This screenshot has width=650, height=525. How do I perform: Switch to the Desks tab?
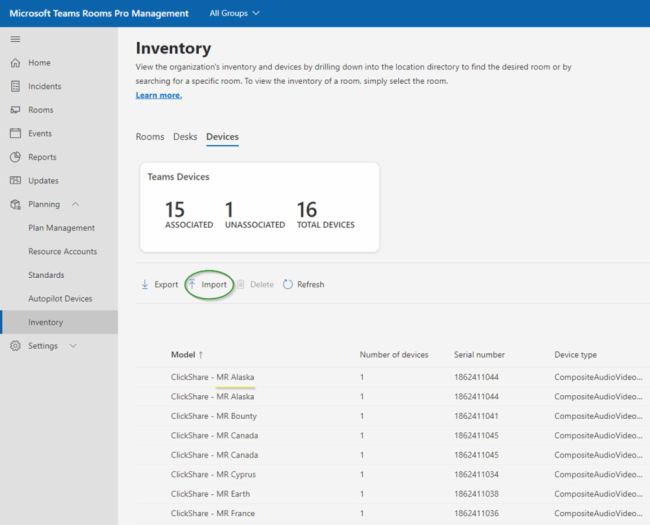(185, 136)
